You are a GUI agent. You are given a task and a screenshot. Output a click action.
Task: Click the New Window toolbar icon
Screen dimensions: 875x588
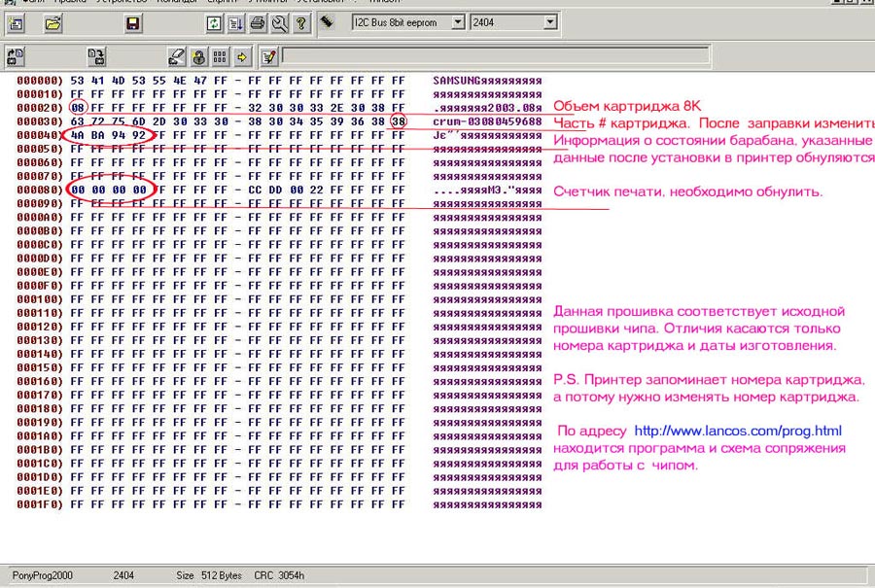point(16,23)
